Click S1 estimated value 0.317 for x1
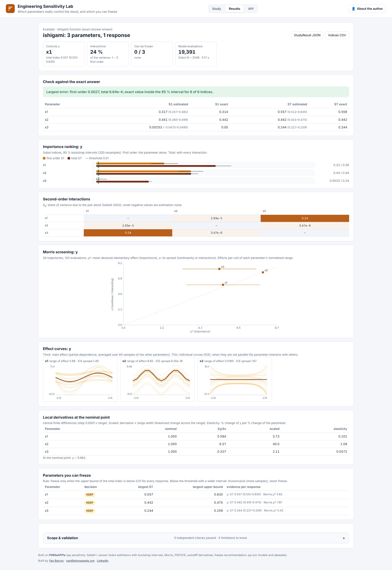The width and height of the screenshot is (392, 570). (163, 112)
